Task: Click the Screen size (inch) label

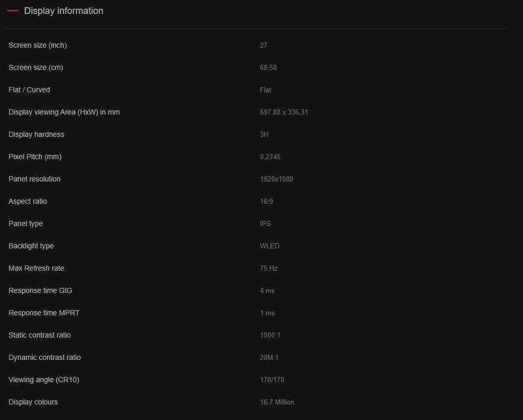Action: (37, 46)
